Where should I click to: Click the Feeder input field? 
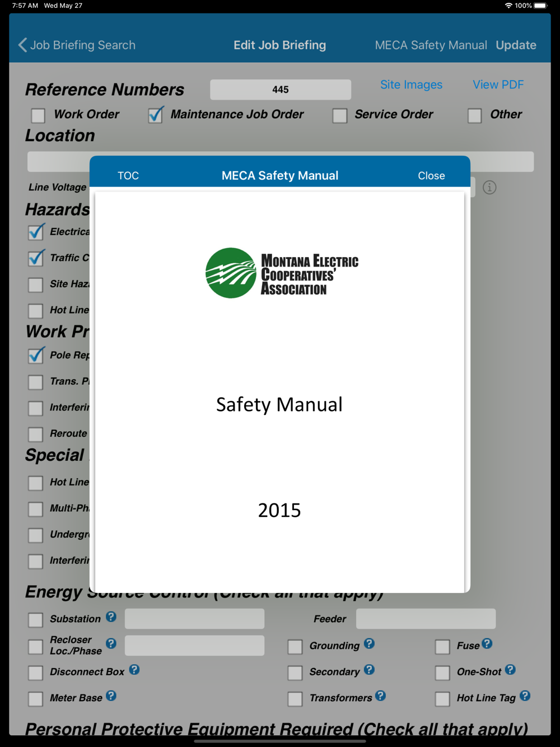[426, 619]
